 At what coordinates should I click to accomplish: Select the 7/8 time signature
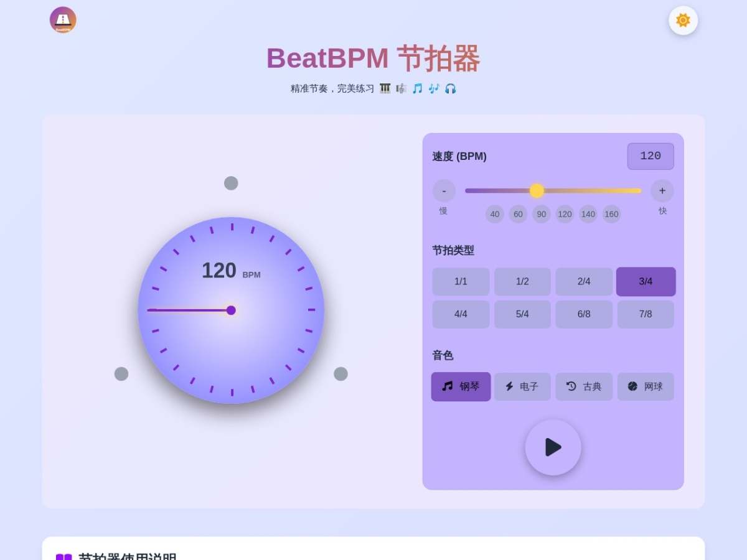(x=646, y=314)
